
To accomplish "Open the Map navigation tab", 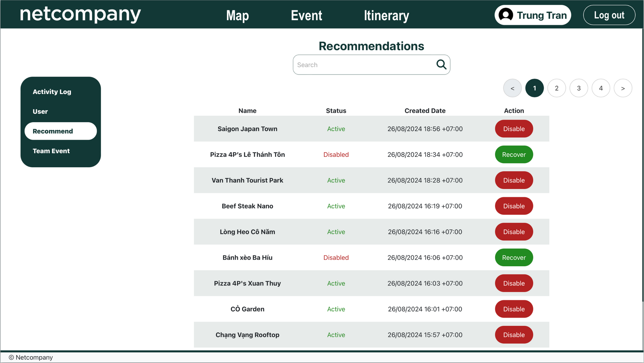I will pyautogui.click(x=237, y=15).
